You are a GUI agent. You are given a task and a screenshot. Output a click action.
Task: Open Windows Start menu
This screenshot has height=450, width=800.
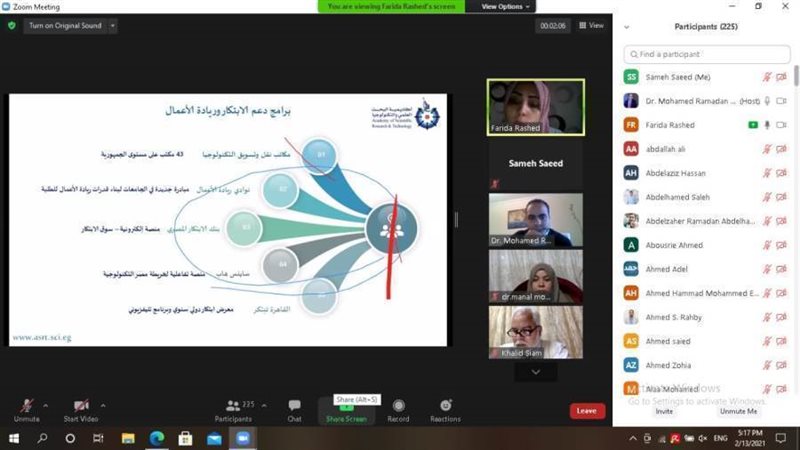[x=14, y=438]
